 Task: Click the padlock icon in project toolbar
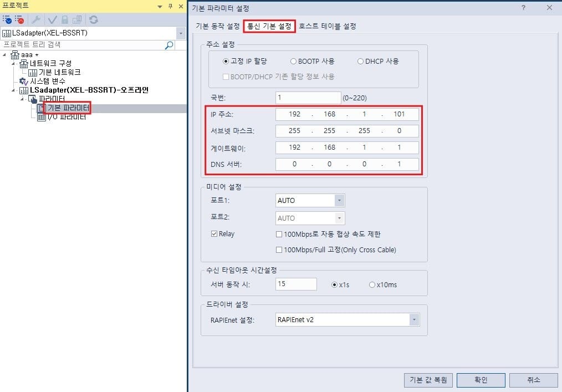click(65, 19)
